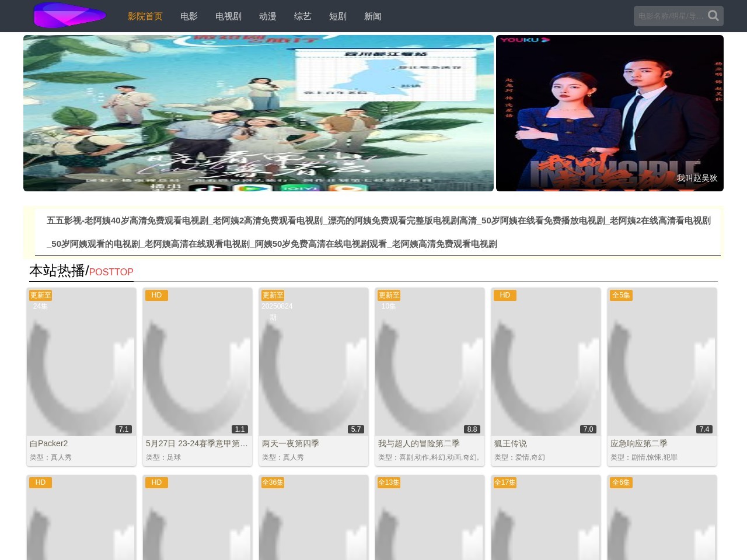Open the 影院首页 nav item

pyautogui.click(x=145, y=16)
